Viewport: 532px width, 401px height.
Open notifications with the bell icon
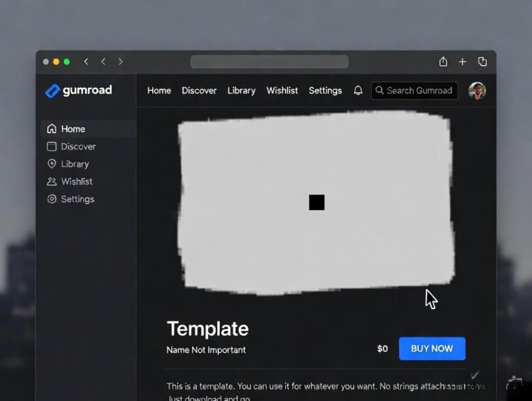pos(357,90)
